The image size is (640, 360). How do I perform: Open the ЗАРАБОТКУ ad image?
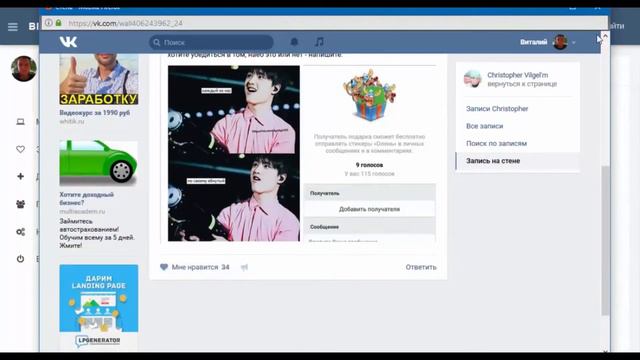pos(99,79)
